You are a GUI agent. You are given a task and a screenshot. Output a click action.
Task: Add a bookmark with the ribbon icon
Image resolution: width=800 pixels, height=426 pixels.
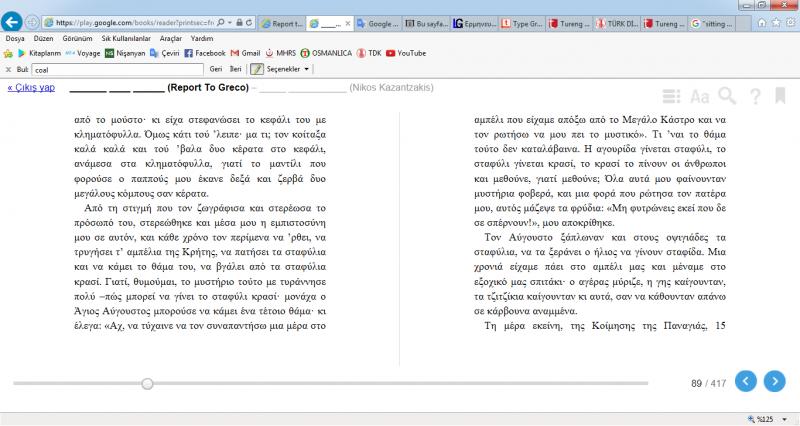[780, 95]
